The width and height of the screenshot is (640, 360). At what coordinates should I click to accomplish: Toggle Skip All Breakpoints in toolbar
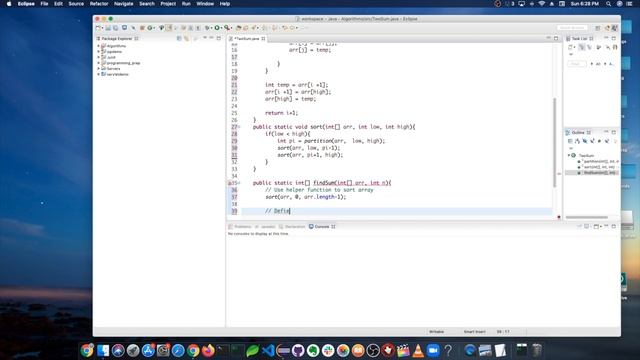[133, 28]
